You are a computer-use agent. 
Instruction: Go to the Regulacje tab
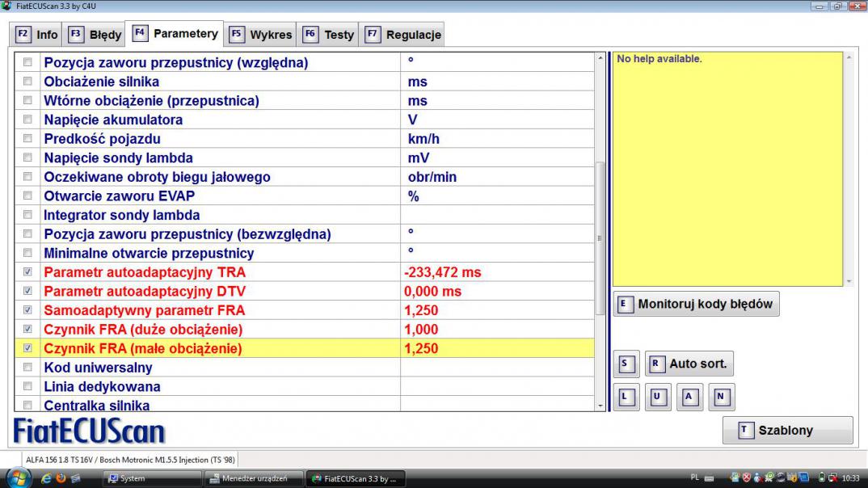pos(402,35)
